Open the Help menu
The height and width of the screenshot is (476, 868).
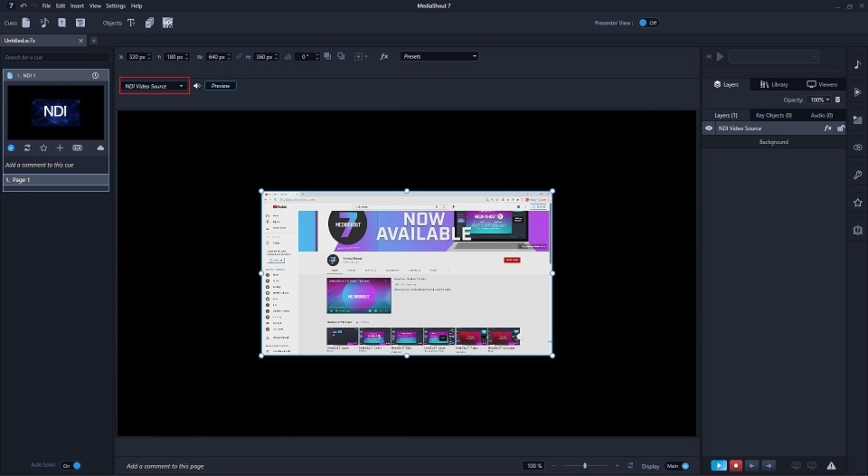[x=137, y=5]
